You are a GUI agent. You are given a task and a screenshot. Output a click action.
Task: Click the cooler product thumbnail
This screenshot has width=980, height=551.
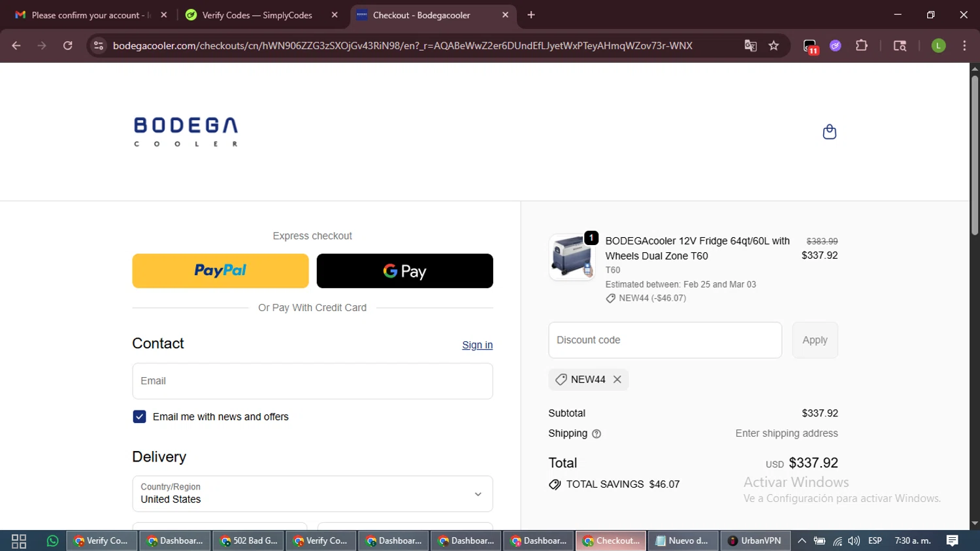coord(572,257)
